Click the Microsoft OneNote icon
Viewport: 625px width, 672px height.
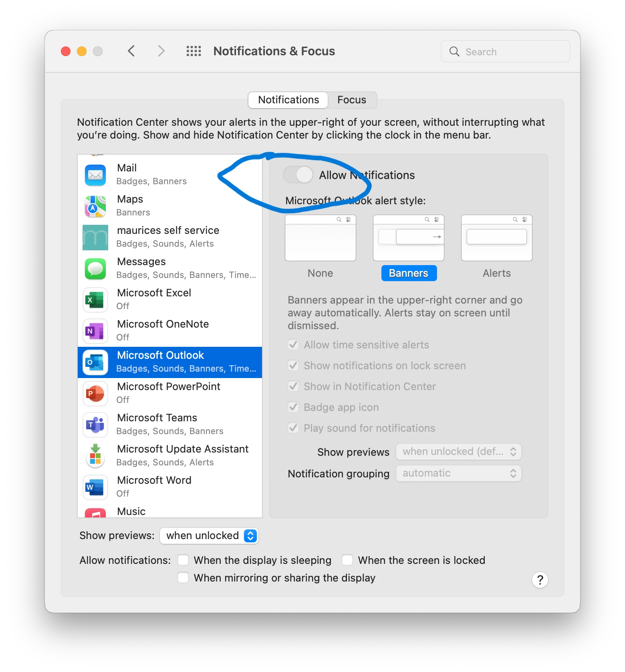click(95, 331)
